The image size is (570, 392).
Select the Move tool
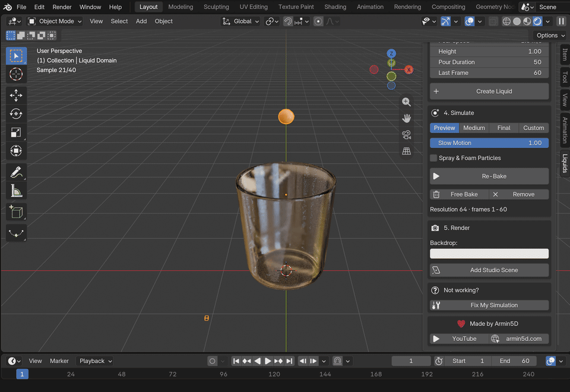(16, 95)
